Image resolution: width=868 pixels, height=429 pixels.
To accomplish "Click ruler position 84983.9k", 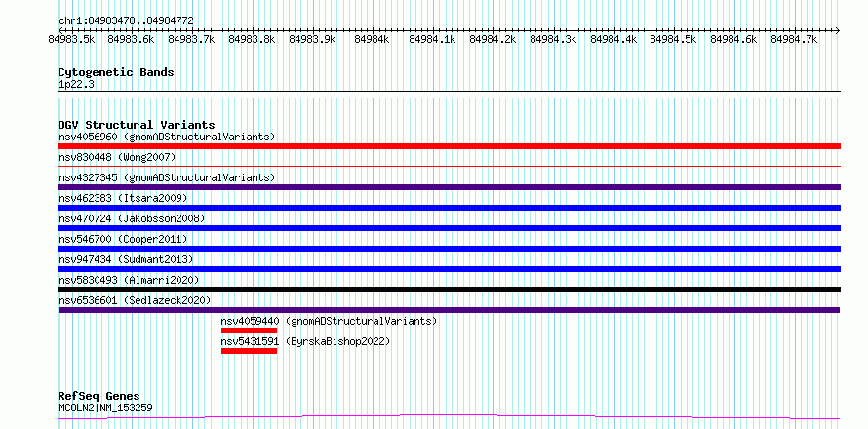I will click(312, 39).
